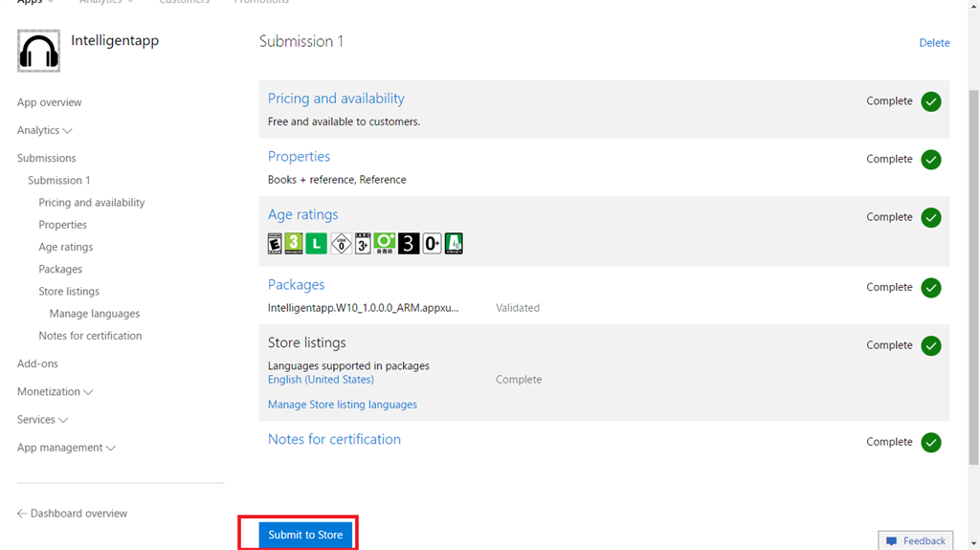The image size is (980, 550).
Task: Click the Delete submission link
Action: pos(934,42)
